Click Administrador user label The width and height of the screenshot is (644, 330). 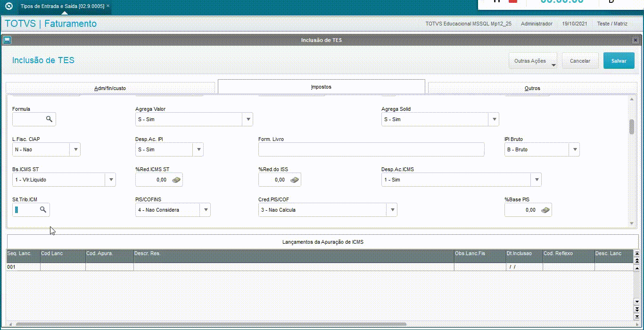(x=537, y=24)
